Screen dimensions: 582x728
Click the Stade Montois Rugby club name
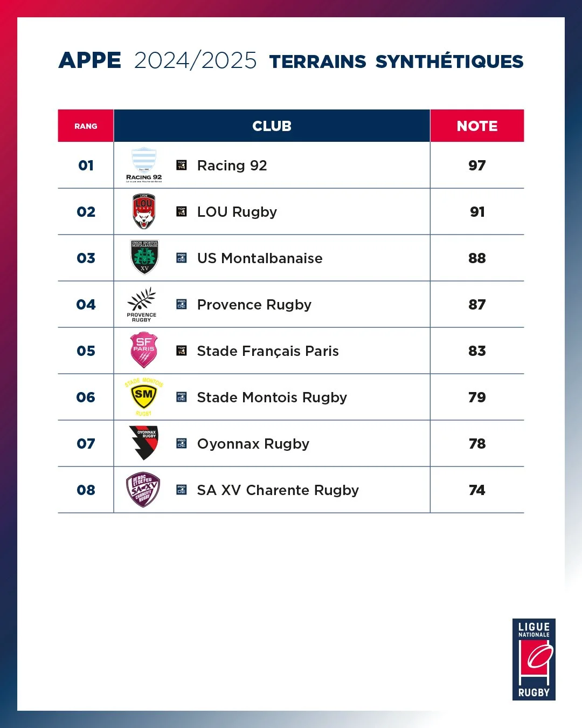click(x=272, y=397)
